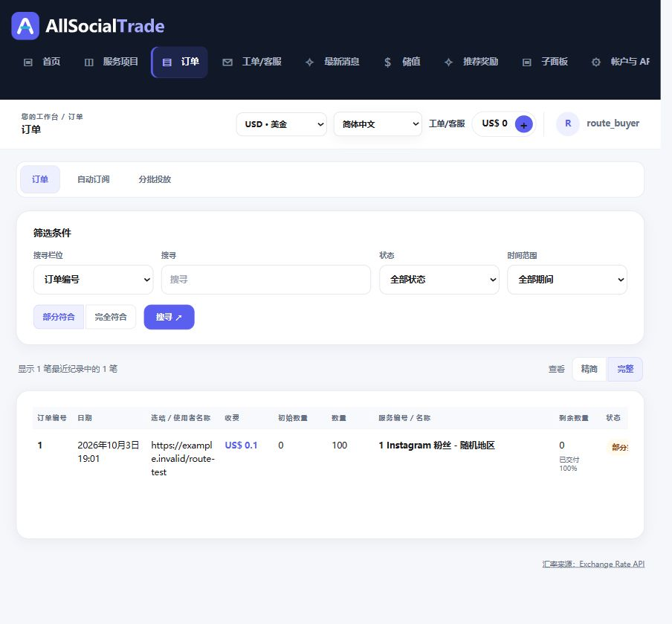Click the US$ 0 balance button
Screen dimensions: 672x624
[503, 124]
